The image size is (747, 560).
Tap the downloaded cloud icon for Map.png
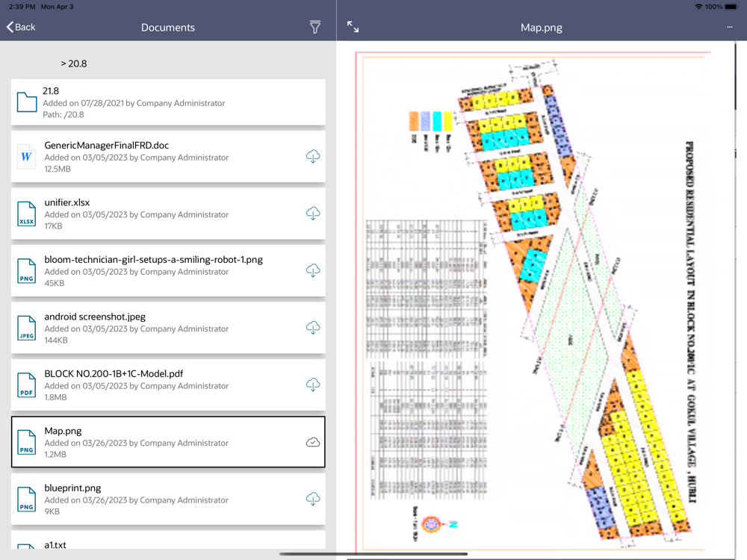(313, 442)
